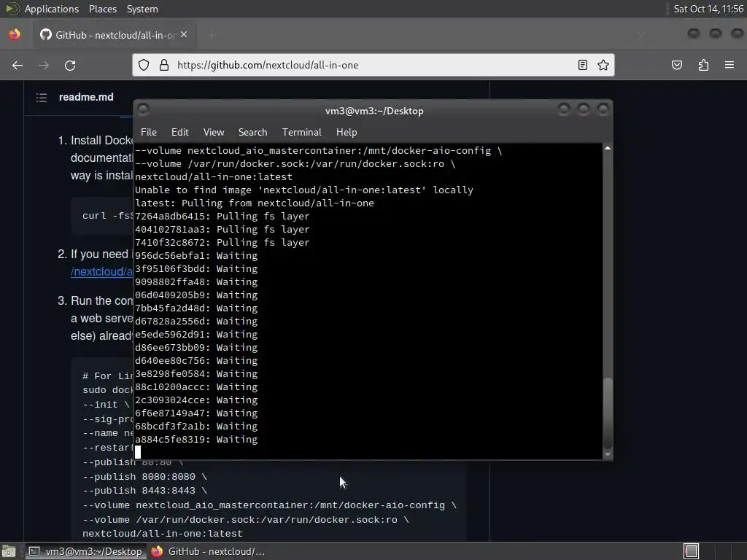
Task: Click readme line 'nextcloud/all-in-one:latest'
Action: pos(163,534)
